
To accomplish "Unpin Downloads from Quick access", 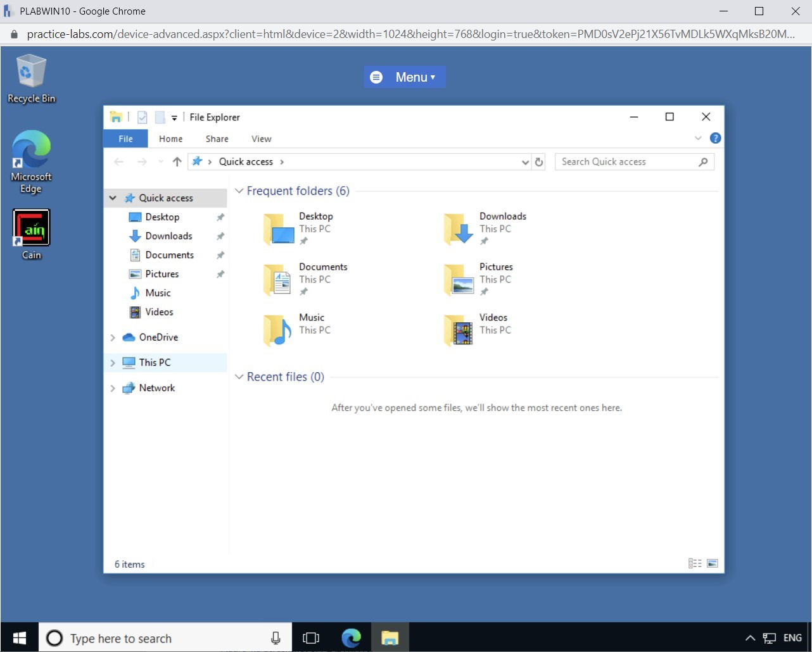I will (220, 235).
